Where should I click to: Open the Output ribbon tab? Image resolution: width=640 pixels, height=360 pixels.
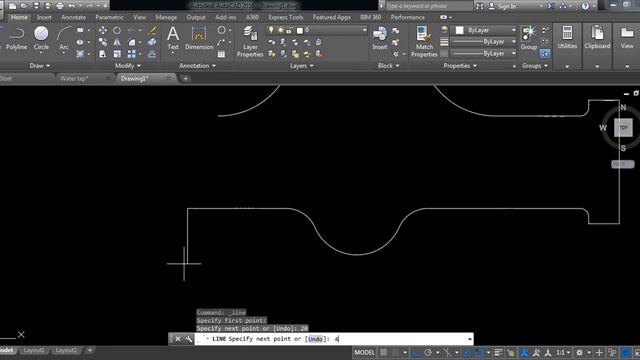point(196,17)
